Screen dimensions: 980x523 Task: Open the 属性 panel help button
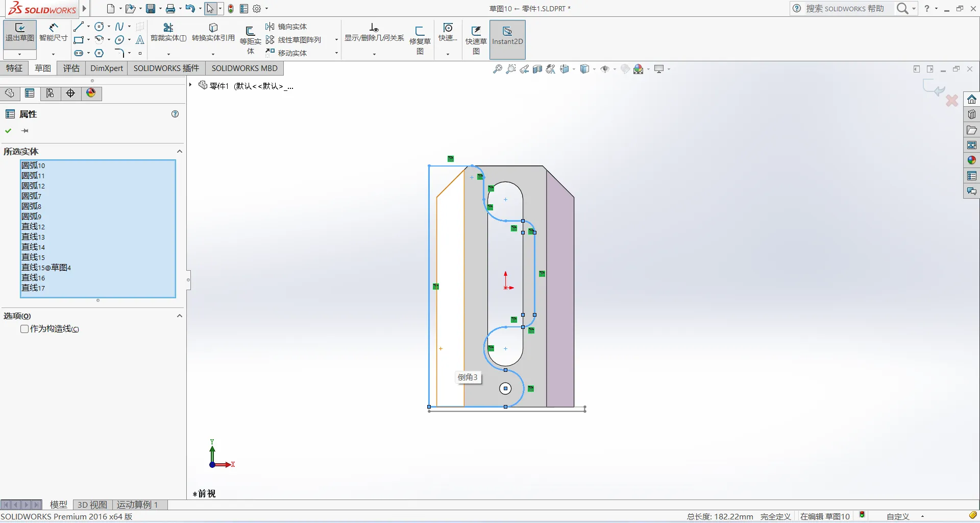click(175, 114)
